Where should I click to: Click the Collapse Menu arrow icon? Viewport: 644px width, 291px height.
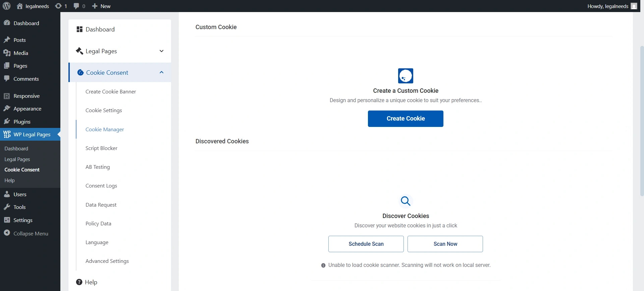(x=7, y=233)
